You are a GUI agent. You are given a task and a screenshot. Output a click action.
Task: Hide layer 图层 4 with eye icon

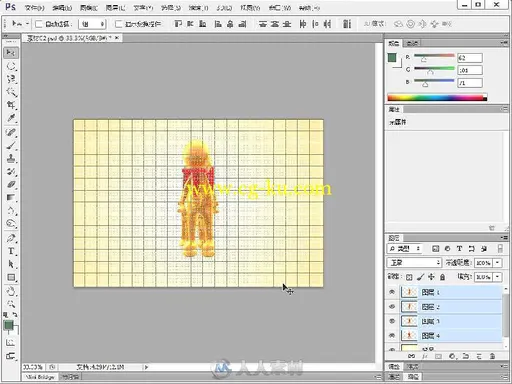pyautogui.click(x=392, y=335)
